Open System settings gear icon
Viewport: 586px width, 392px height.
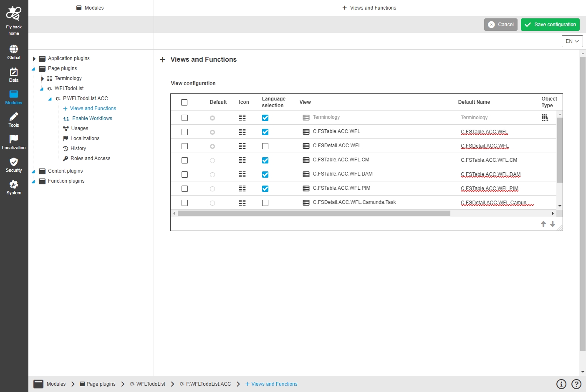tap(14, 187)
